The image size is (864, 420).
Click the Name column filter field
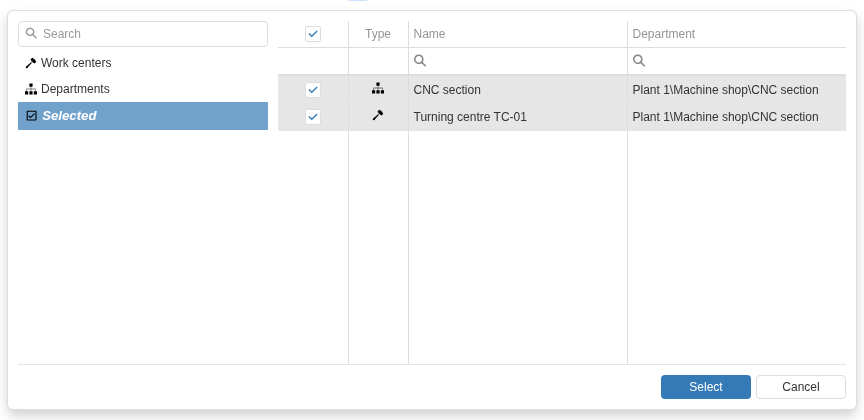[x=518, y=61]
